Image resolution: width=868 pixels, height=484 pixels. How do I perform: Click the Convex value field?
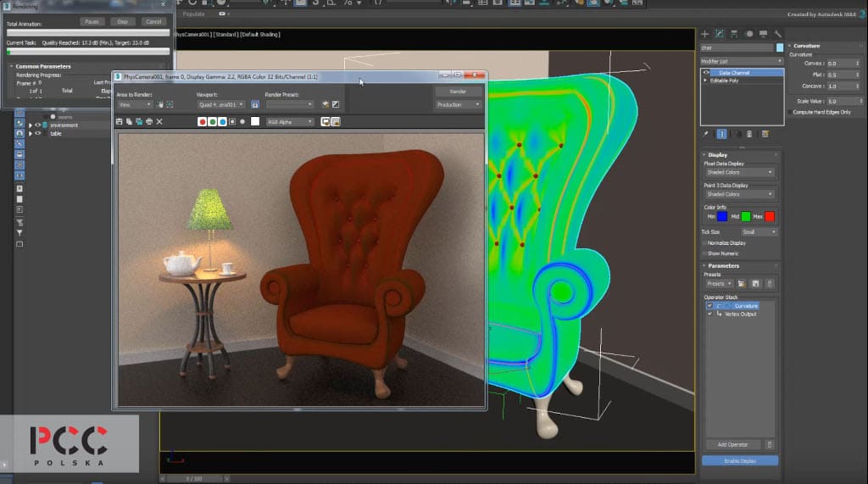[840, 64]
